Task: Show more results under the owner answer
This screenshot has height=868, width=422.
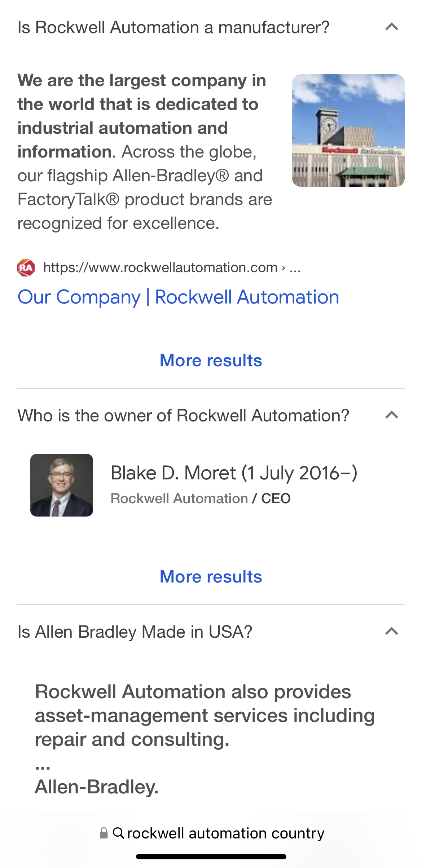Action: click(211, 577)
